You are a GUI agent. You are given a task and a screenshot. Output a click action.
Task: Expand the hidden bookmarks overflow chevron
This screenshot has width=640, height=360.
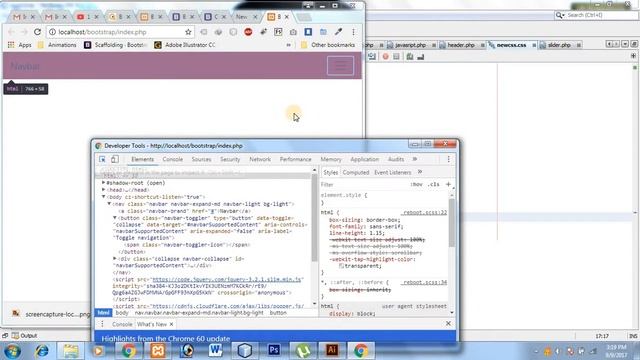[x=289, y=45]
